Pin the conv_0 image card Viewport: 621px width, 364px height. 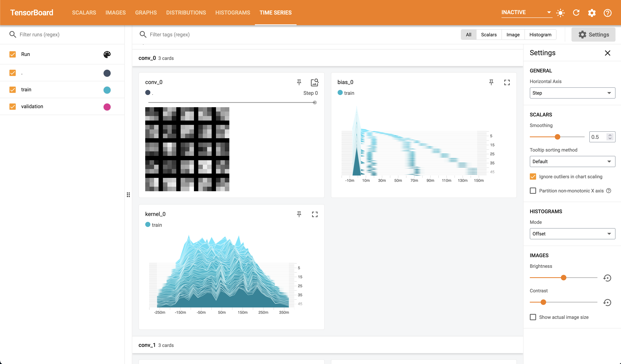tap(299, 82)
